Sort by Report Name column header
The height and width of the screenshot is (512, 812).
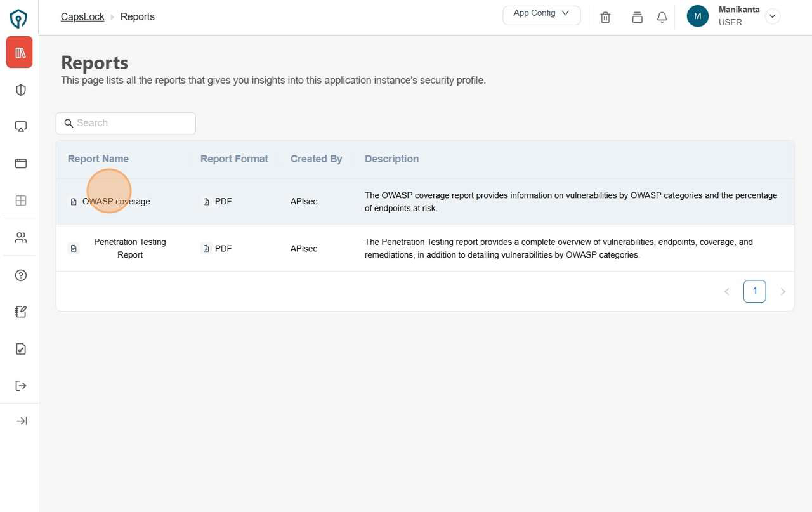tap(98, 159)
